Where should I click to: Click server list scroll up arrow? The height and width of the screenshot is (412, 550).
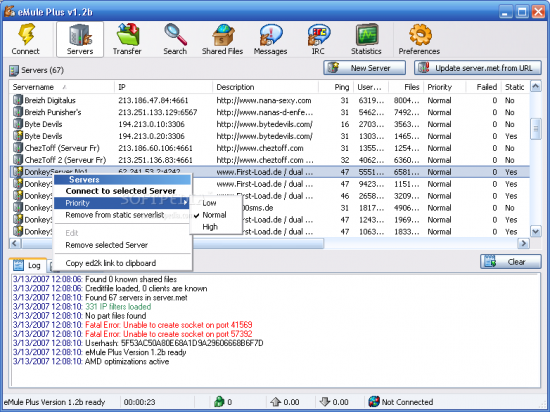[x=536, y=86]
